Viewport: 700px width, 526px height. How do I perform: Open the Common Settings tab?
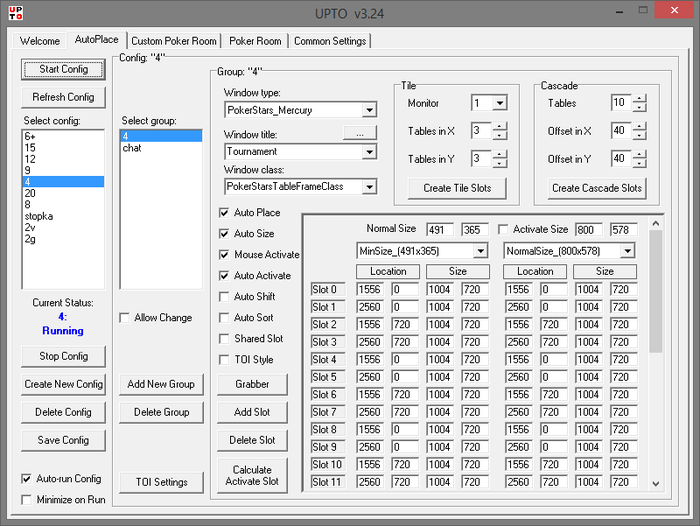330,41
